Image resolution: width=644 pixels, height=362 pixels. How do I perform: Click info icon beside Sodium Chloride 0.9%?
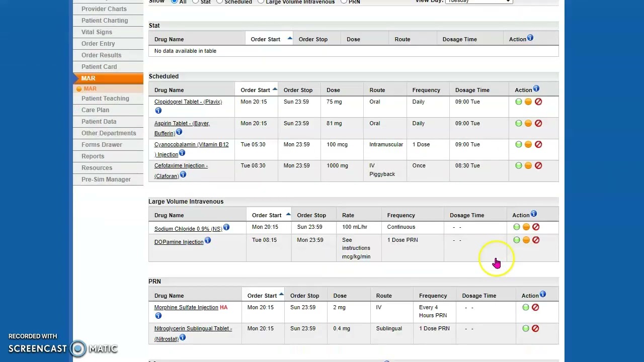click(226, 228)
